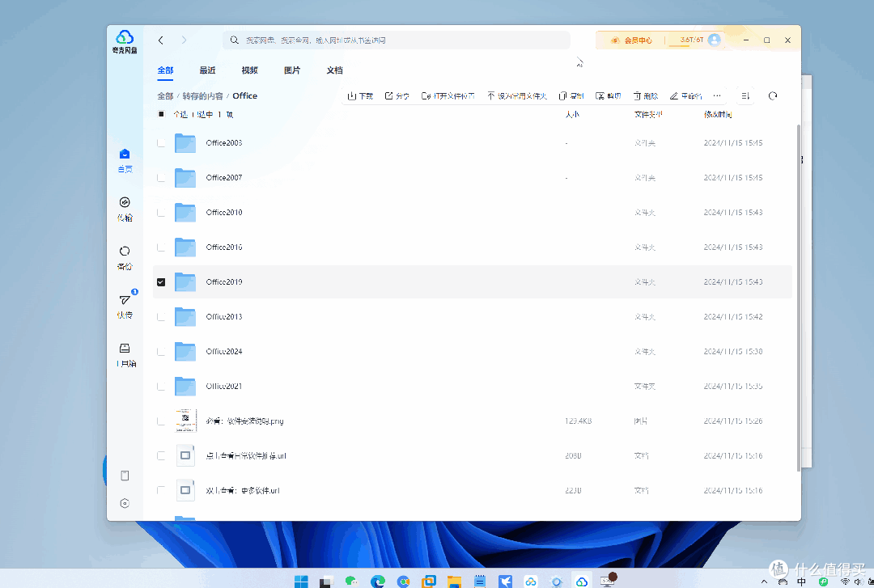This screenshot has width=874, height=588.
Task: Open the three-dots more actions menu
Action: point(717,96)
